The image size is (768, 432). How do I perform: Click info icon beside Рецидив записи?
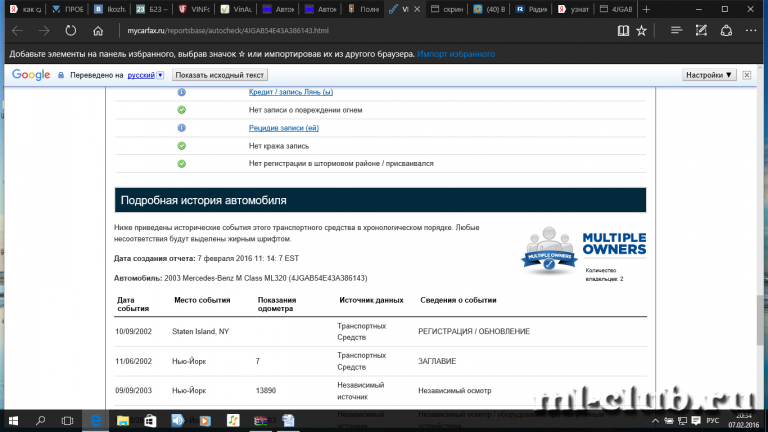click(181, 128)
